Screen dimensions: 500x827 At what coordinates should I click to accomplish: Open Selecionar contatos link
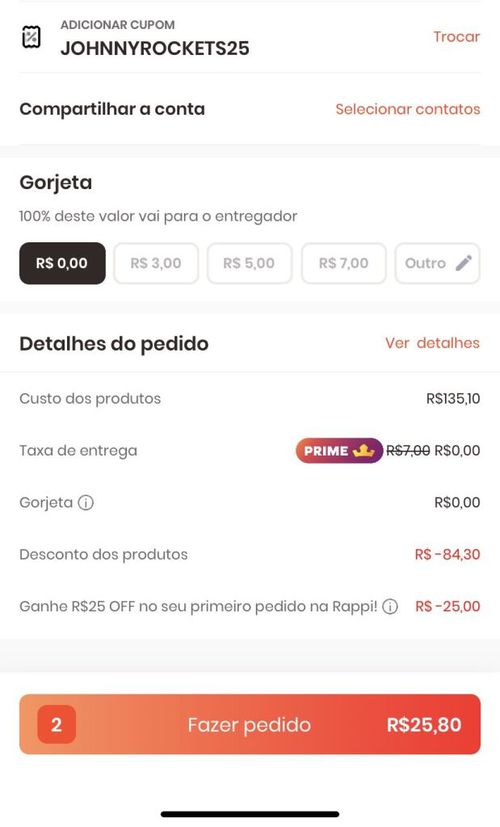tap(408, 109)
